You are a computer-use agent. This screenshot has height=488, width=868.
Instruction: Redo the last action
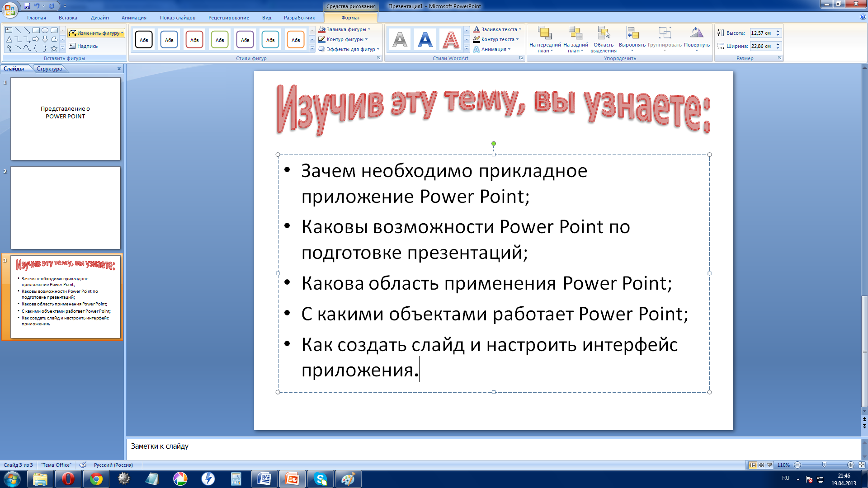tap(52, 6)
